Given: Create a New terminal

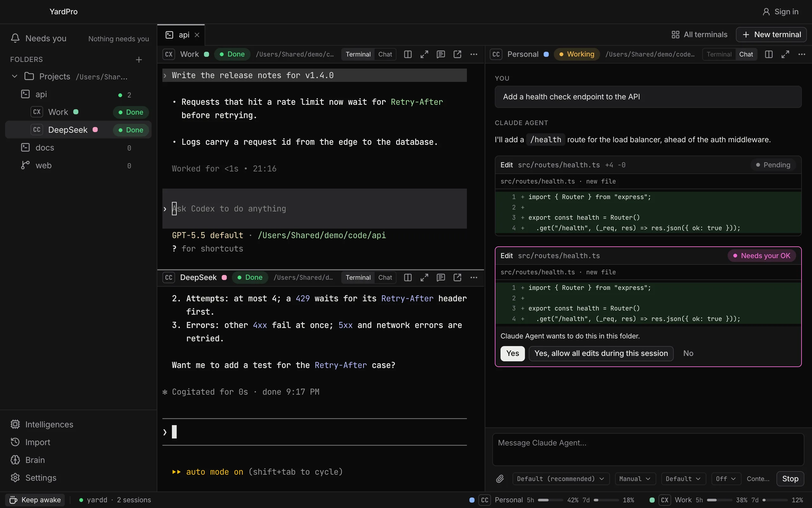Looking at the screenshot, I should (771, 35).
